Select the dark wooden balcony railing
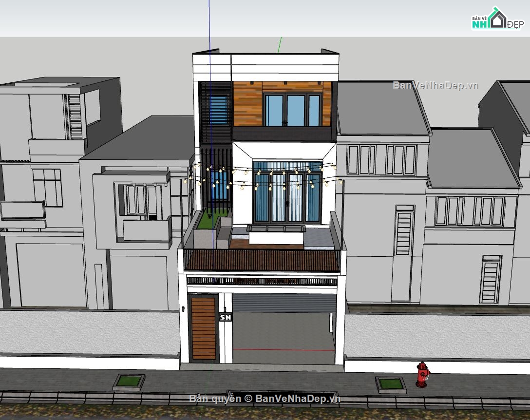The image size is (530, 420). point(262,260)
